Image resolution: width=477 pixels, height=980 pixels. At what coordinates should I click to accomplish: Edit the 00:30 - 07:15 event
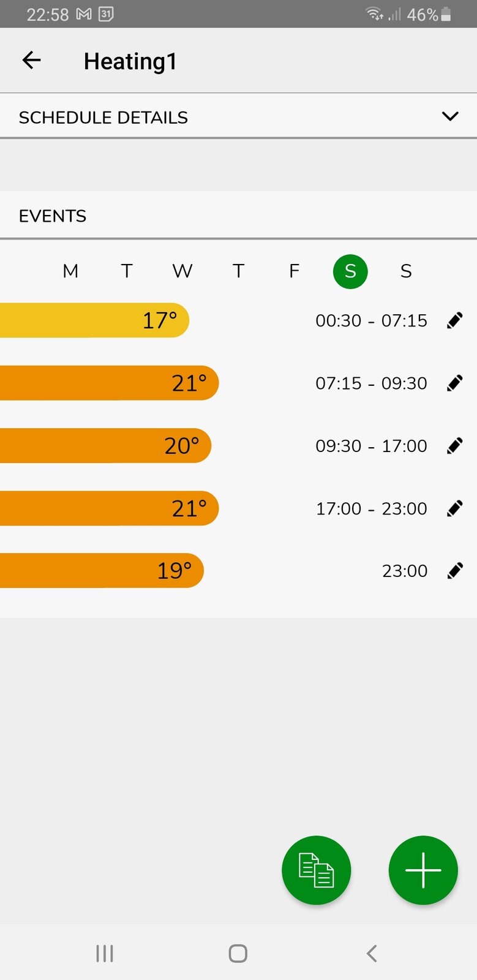coord(455,320)
